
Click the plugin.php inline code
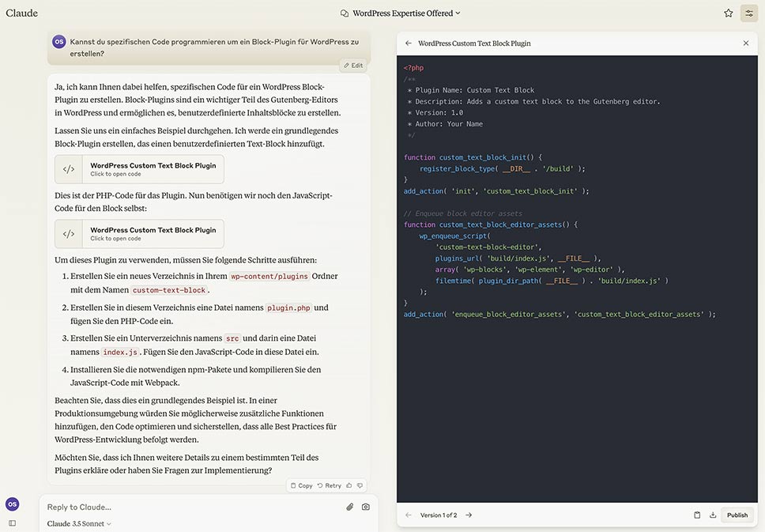(x=288, y=308)
